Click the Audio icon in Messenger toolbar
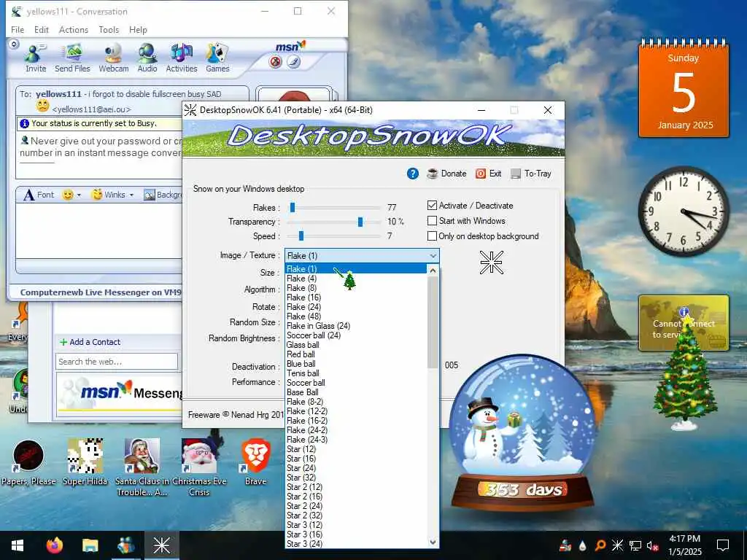This screenshot has height=560, width=747. (x=147, y=58)
